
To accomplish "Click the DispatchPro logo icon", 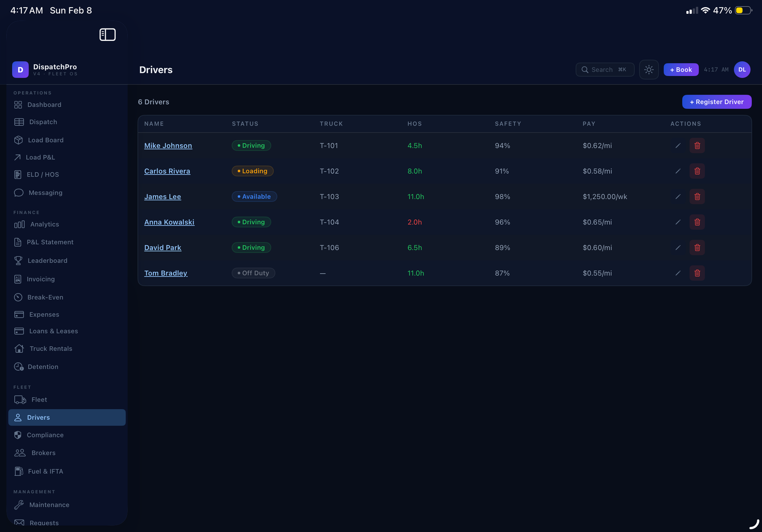I will [x=20, y=70].
